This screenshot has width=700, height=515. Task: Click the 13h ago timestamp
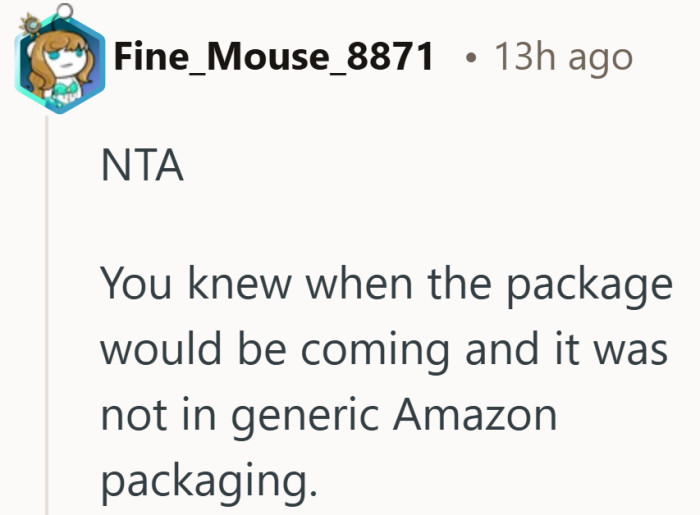(564, 57)
